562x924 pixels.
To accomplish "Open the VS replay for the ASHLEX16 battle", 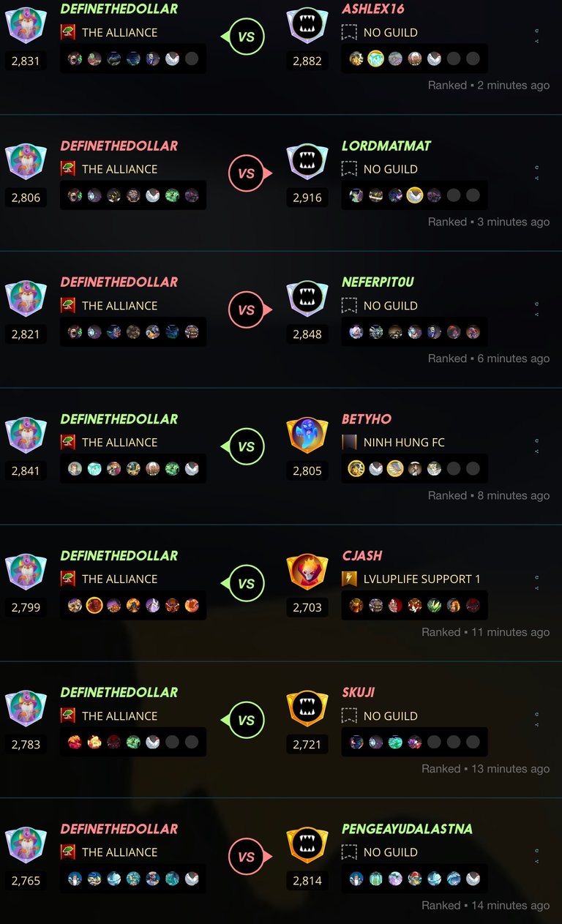I will [x=245, y=37].
